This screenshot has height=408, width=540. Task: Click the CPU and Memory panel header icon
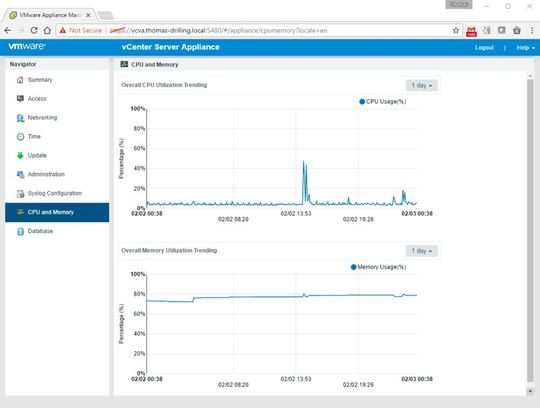pyautogui.click(x=124, y=64)
